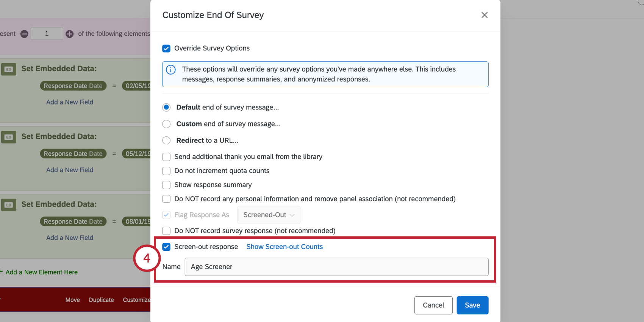The height and width of the screenshot is (322, 644).
Task: Click the 05/12/19 date value pill
Action: tap(136, 154)
